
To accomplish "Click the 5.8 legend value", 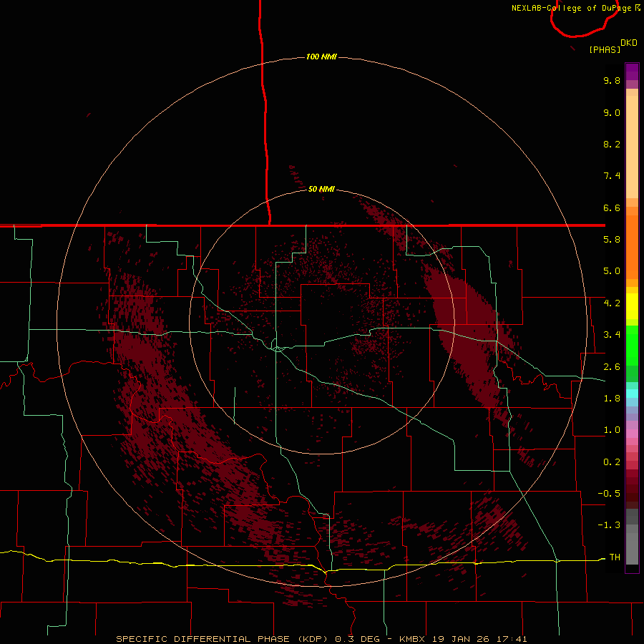I will [x=612, y=240].
